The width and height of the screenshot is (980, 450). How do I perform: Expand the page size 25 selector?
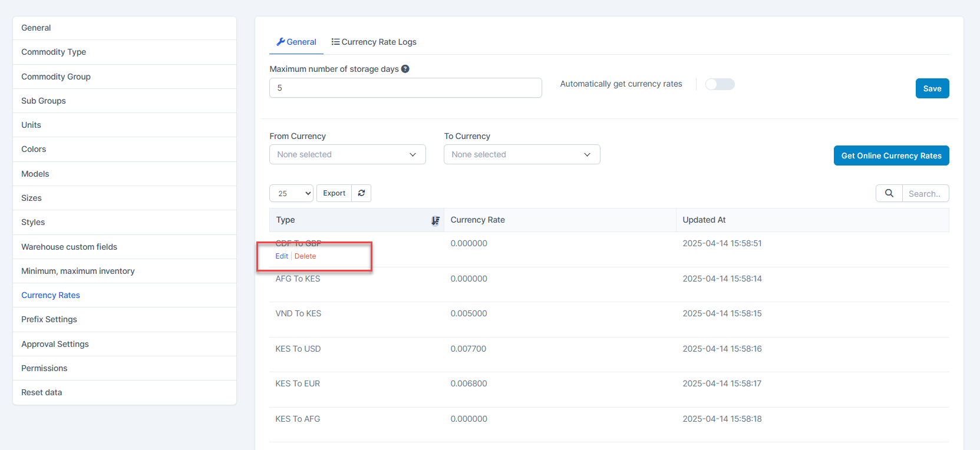pos(291,193)
